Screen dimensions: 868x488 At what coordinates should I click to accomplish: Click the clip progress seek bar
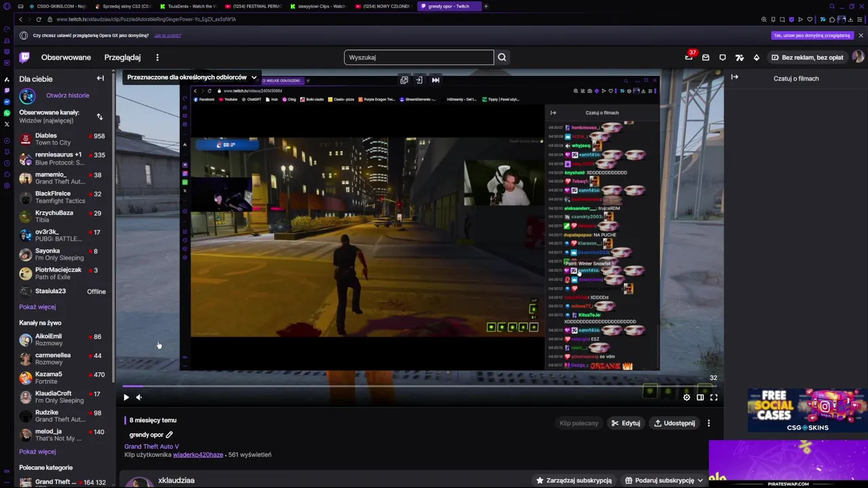click(x=419, y=387)
